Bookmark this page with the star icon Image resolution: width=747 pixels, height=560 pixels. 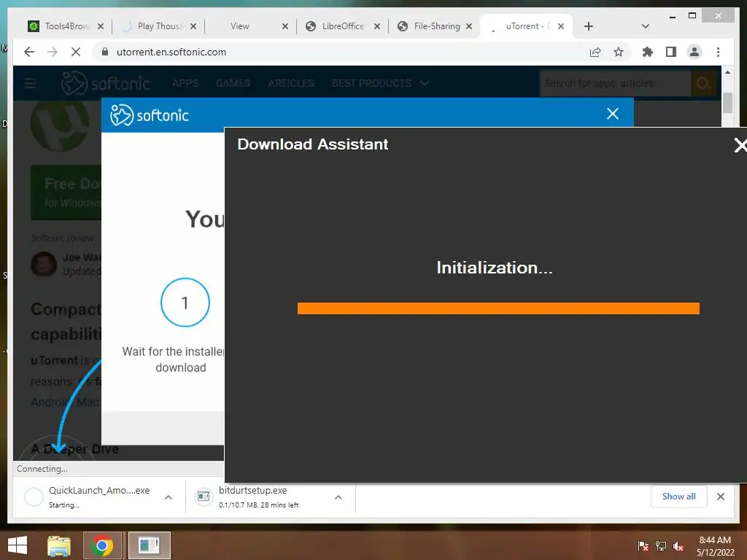point(619,52)
